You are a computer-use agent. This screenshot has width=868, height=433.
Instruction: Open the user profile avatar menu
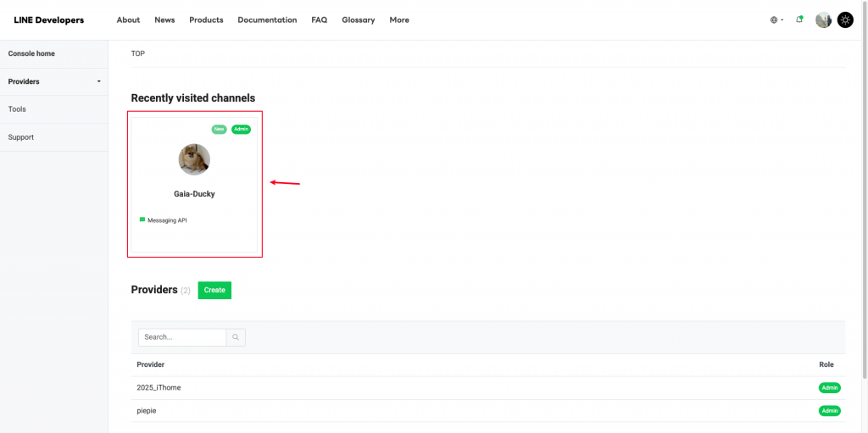coord(823,20)
